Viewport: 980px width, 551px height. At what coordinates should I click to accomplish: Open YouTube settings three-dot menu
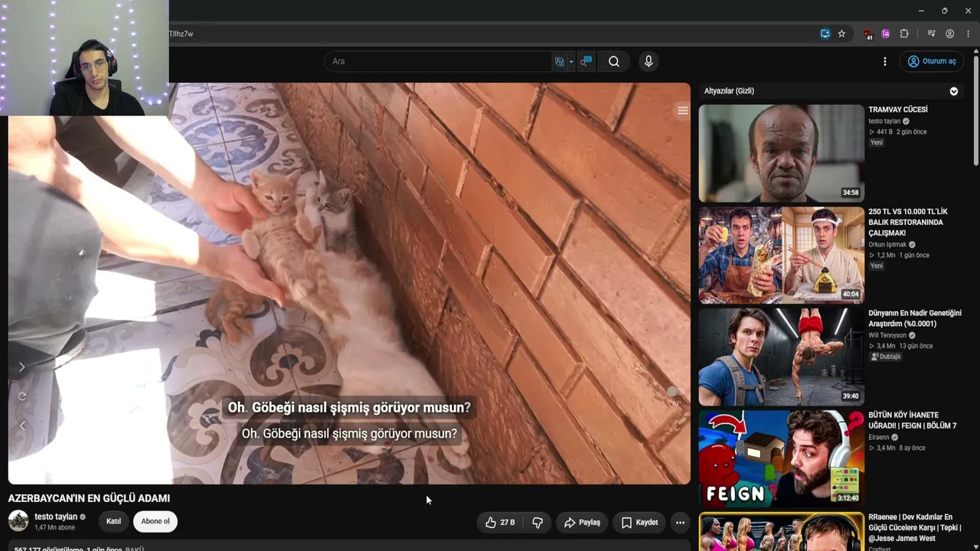tap(885, 61)
